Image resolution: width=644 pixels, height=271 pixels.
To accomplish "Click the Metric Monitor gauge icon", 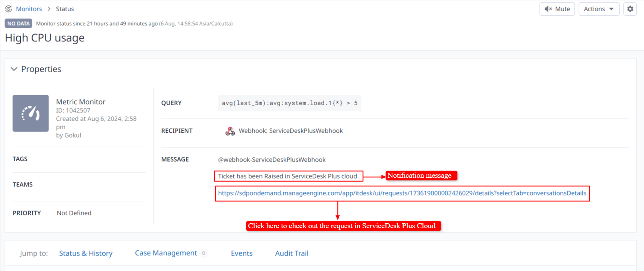I will tap(30, 113).
